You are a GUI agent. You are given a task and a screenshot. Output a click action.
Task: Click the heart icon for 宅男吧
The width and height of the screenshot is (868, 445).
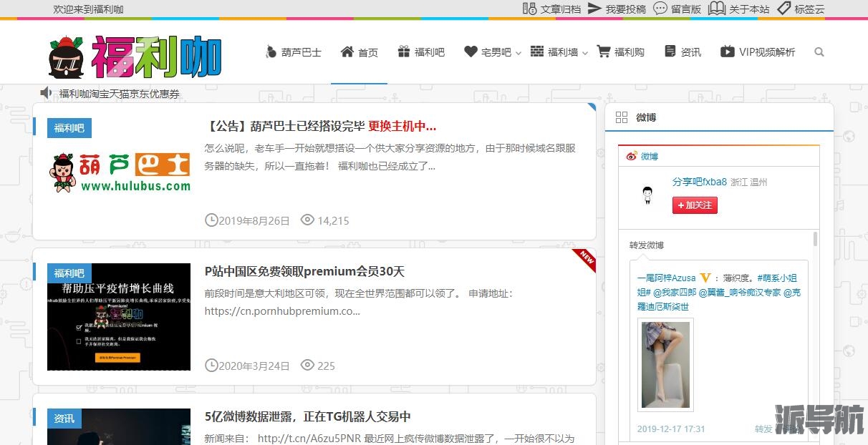(x=471, y=52)
